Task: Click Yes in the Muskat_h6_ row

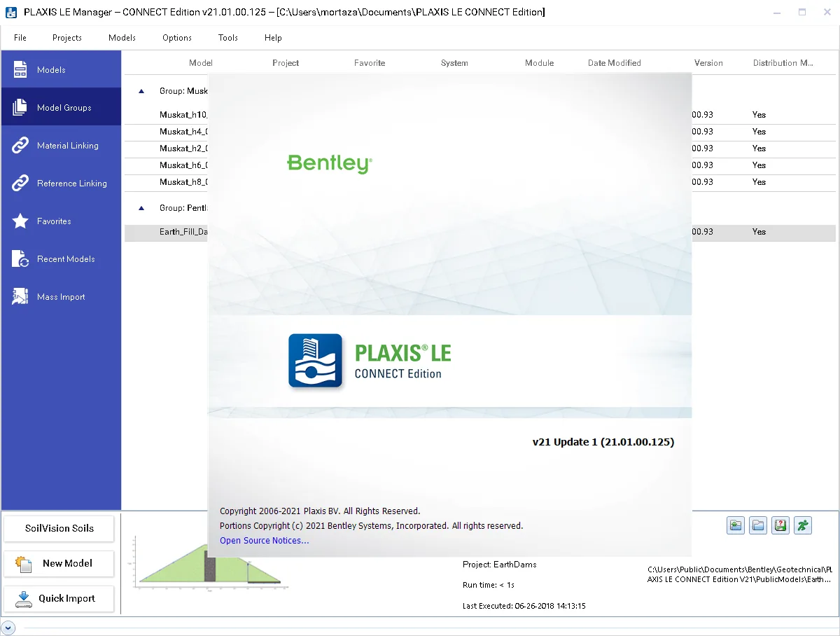Action: point(759,165)
